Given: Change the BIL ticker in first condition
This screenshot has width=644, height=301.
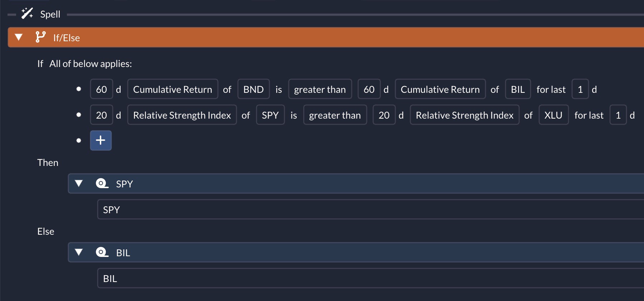Looking at the screenshot, I should (x=518, y=89).
